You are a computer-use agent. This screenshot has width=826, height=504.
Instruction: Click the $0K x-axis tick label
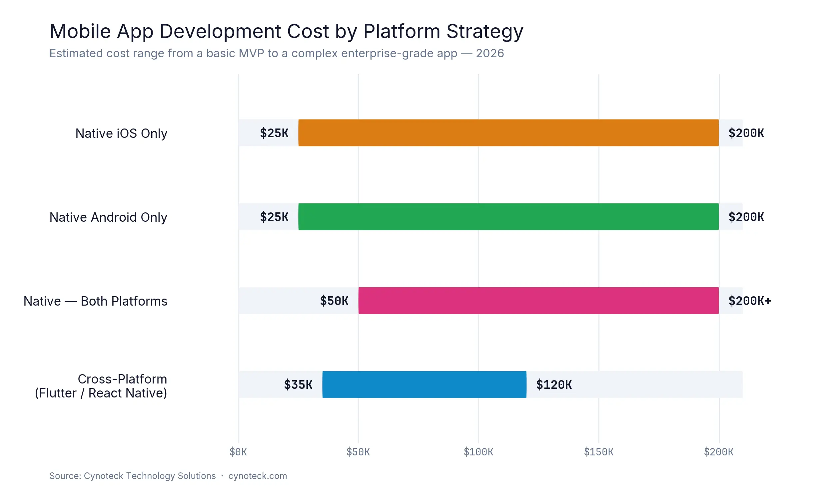(238, 452)
